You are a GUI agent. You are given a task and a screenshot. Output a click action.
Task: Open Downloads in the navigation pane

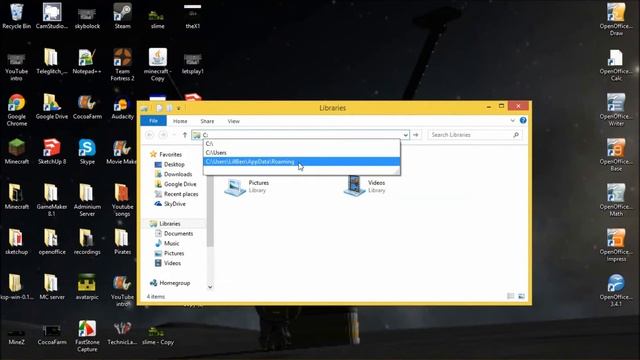click(173, 174)
